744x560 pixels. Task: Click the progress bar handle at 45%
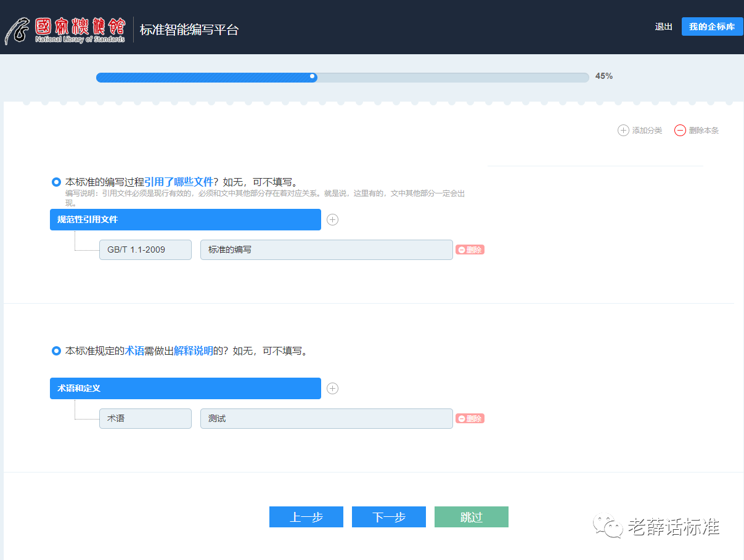(313, 77)
